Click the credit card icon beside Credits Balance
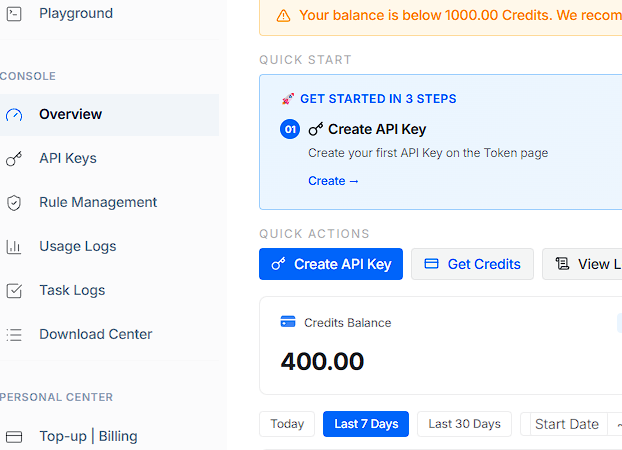622x450 pixels. pyautogui.click(x=288, y=321)
